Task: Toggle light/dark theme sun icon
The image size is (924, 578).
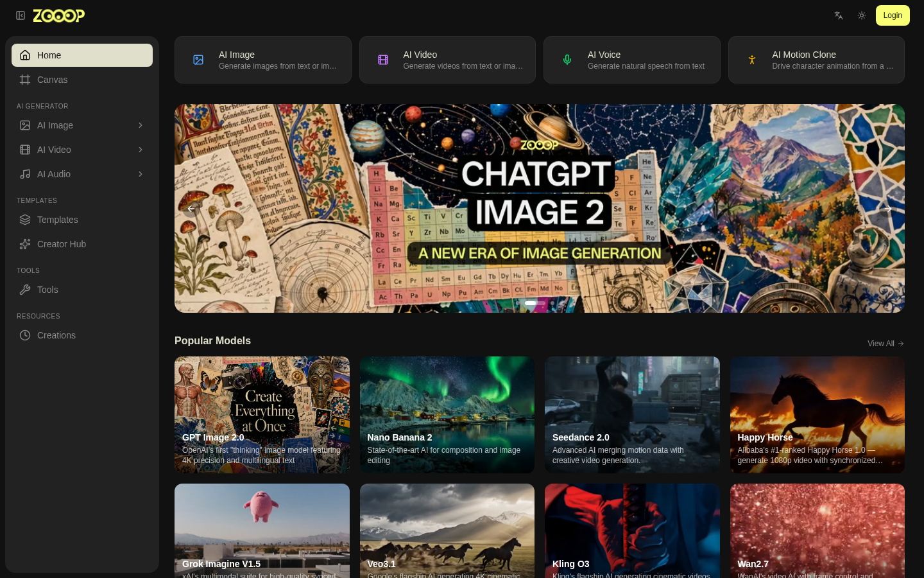Action: click(862, 15)
